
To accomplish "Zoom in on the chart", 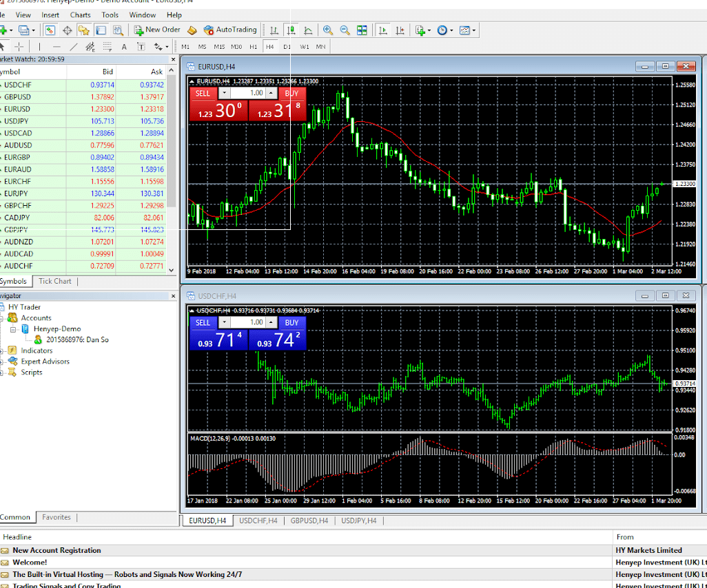I will tap(328, 30).
